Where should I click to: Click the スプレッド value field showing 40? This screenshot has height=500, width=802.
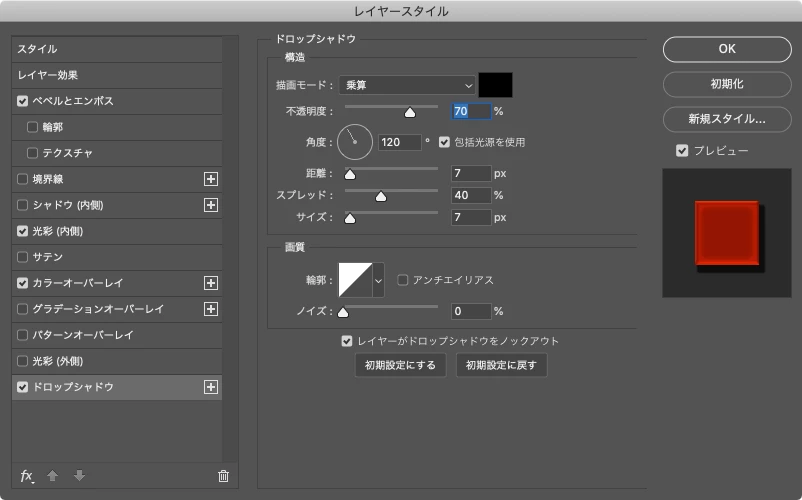click(x=471, y=195)
